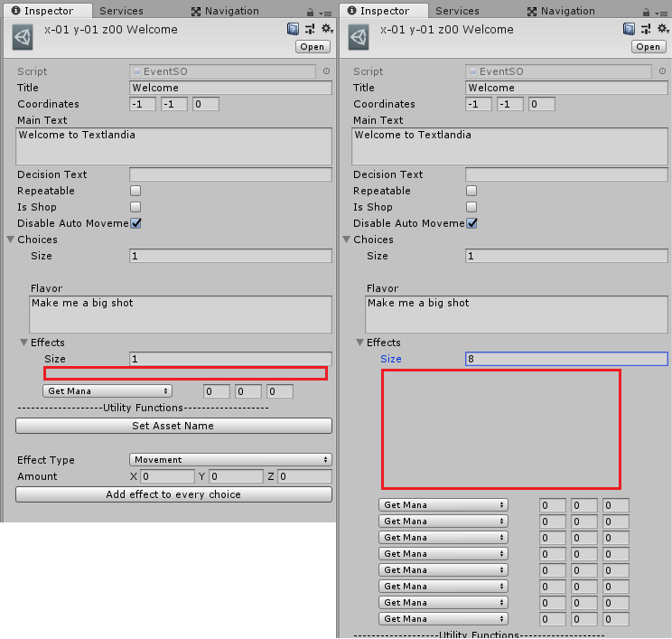
Task: Uncheck Disable Auto Movement in left Inspector
Action: pyautogui.click(x=135, y=223)
